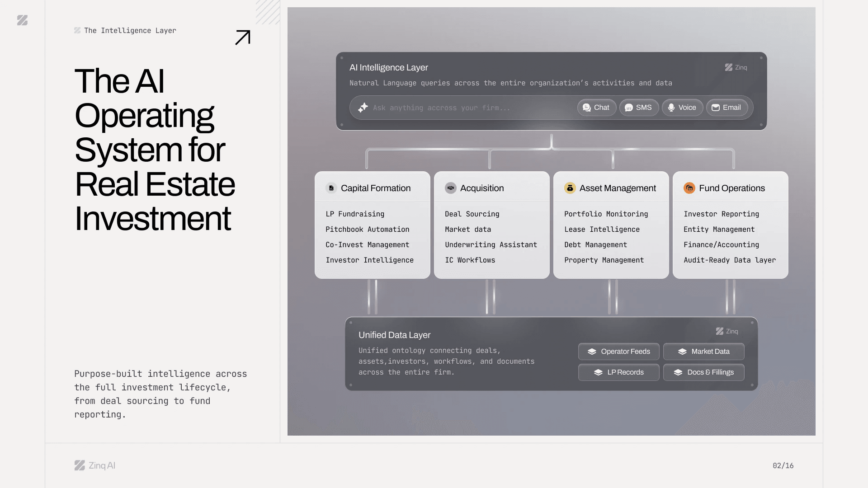
Task: Open the Docs & Fillings data source
Action: 703,372
